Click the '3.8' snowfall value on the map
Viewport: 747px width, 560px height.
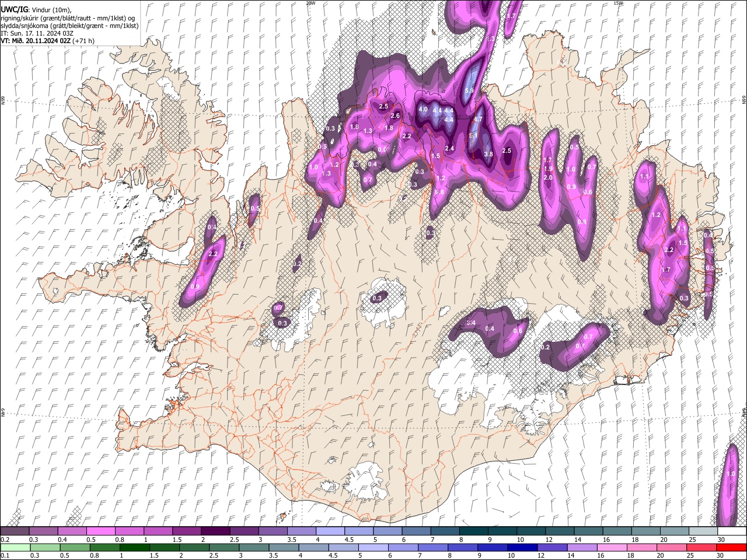(x=488, y=154)
